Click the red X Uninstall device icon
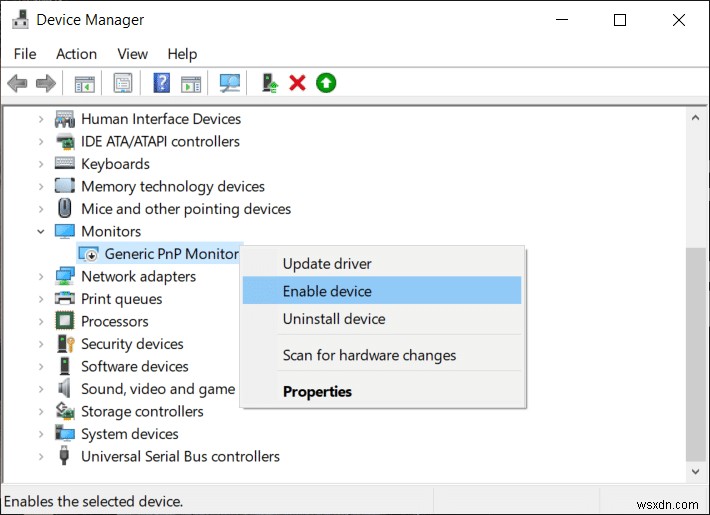This screenshot has height=515, width=710. point(297,83)
